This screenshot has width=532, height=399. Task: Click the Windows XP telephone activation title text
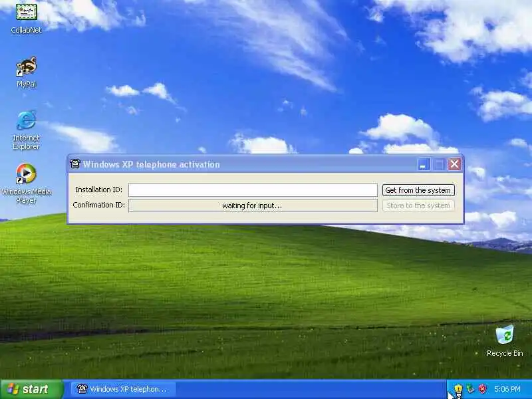pos(152,164)
